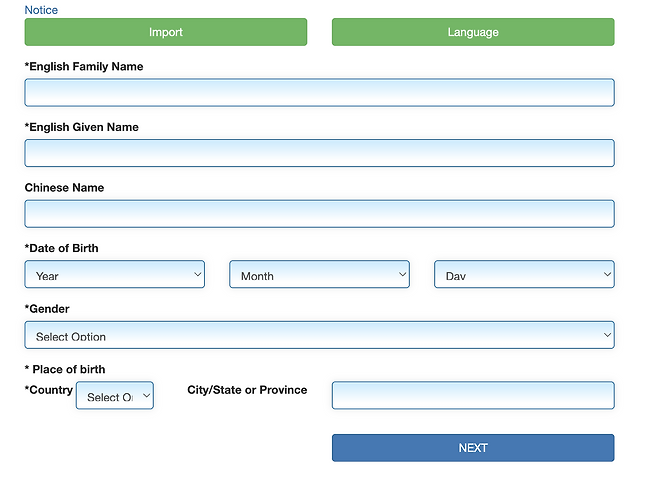Open the Year dropdown
658x483 pixels.
pos(115,275)
